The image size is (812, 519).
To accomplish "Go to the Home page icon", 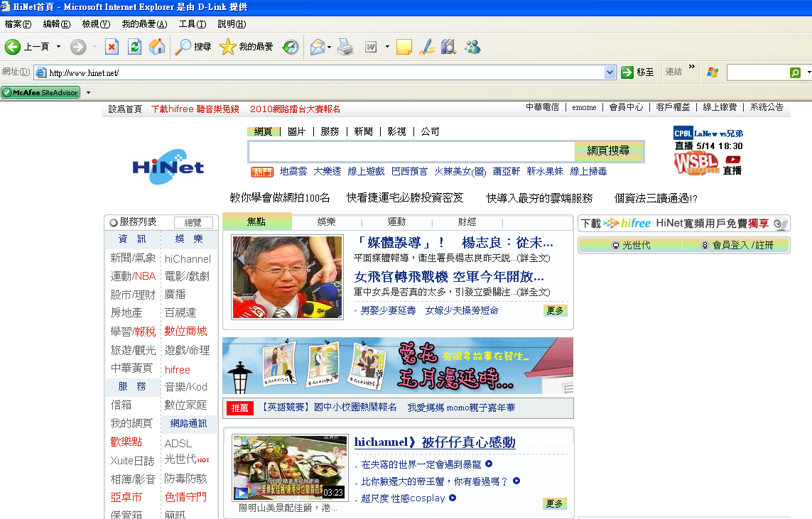I will tap(157, 47).
